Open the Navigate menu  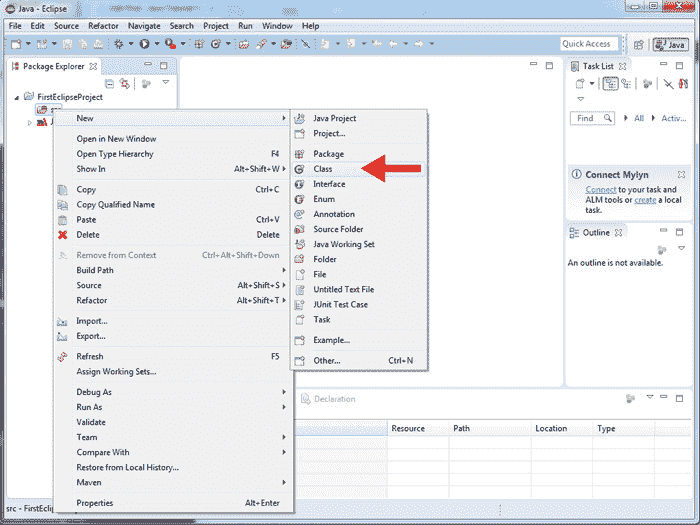144,26
